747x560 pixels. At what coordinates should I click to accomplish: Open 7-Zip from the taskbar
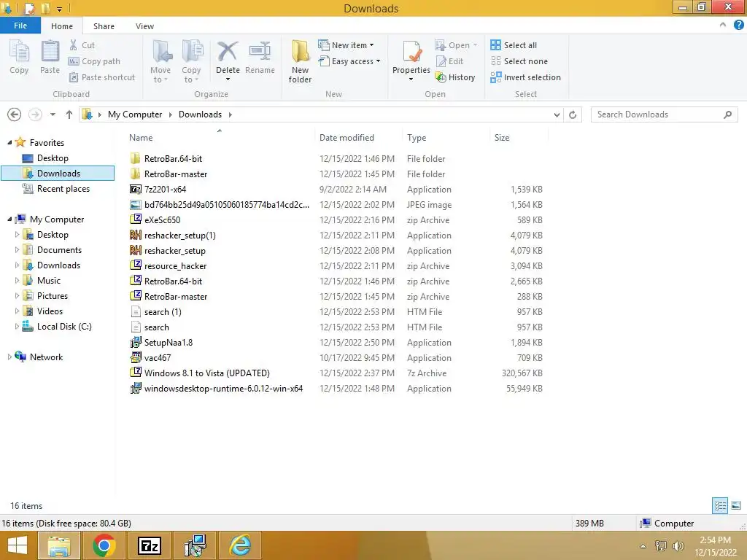tap(149, 545)
